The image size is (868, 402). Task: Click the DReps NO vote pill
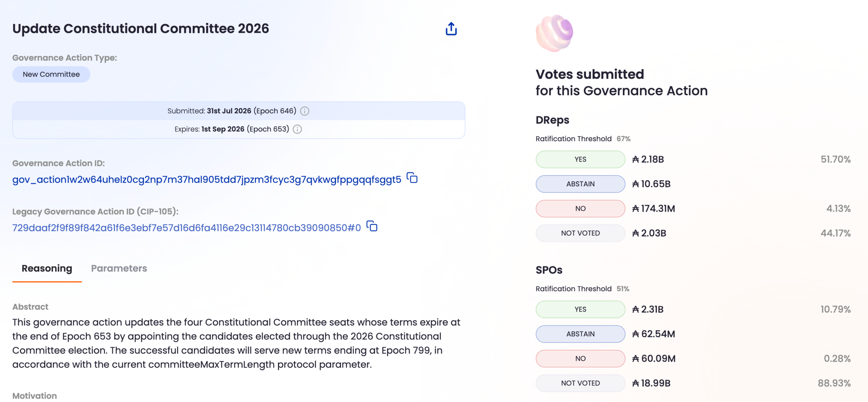[580, 209]
